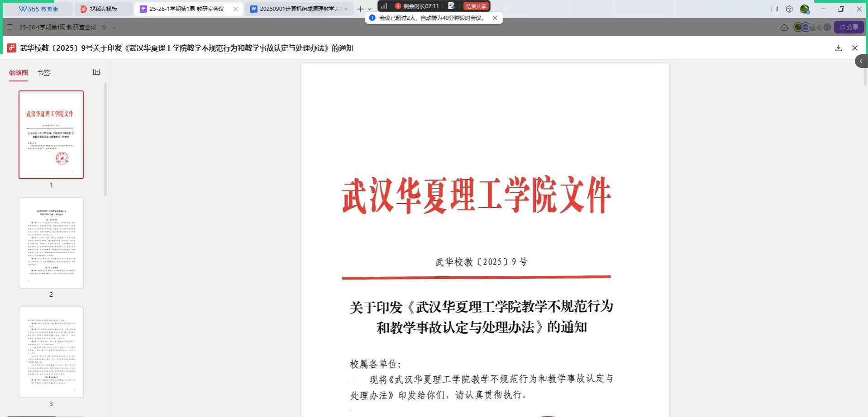Click the thumbnail panel vertical scrollbar

(105, 140)
